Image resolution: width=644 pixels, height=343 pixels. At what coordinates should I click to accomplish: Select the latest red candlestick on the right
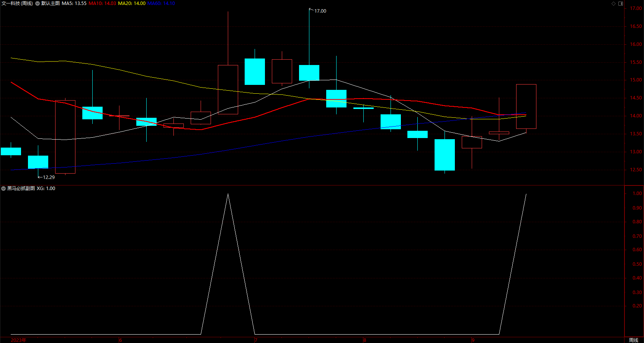point(526,106)
